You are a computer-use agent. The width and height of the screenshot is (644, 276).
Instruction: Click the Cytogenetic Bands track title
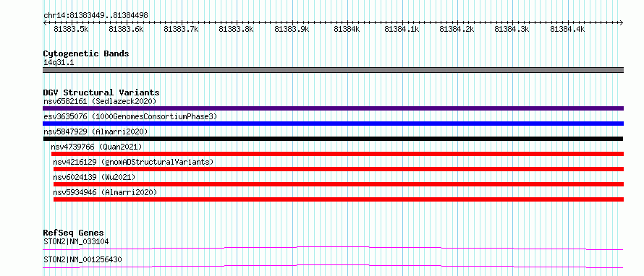(86, 53)
